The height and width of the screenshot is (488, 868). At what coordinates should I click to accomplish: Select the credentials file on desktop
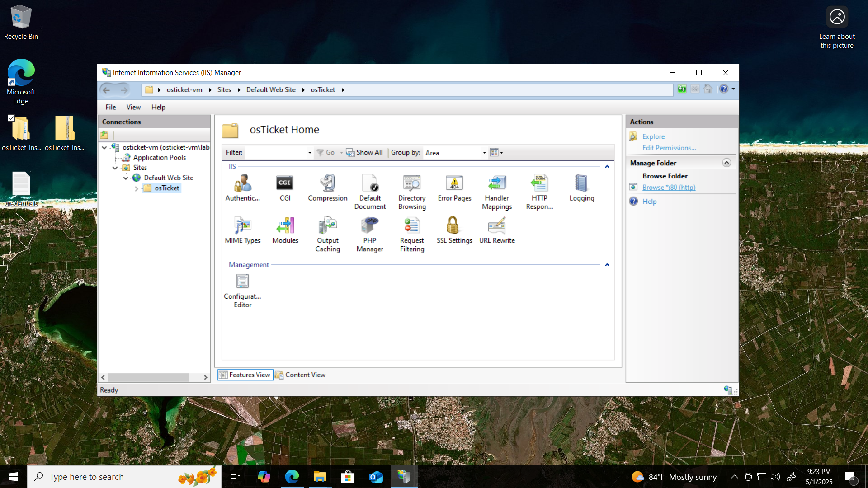(x=21, y=189)
